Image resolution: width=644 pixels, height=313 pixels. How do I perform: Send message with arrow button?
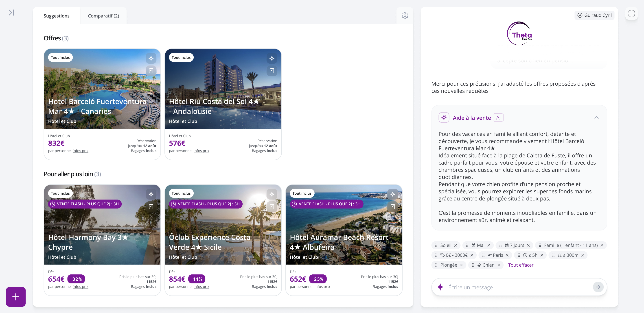pyautogui.click(x=598, y=287)
